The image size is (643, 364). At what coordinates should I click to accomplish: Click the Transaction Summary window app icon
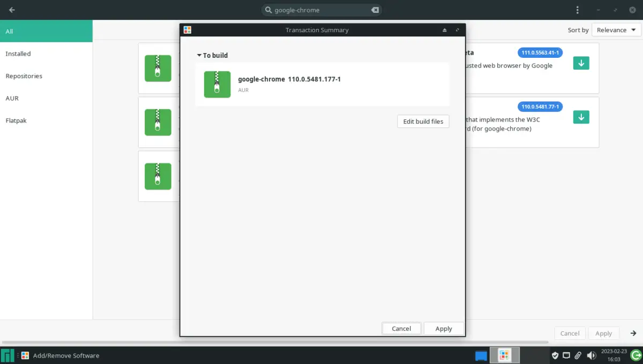[187, 30]
